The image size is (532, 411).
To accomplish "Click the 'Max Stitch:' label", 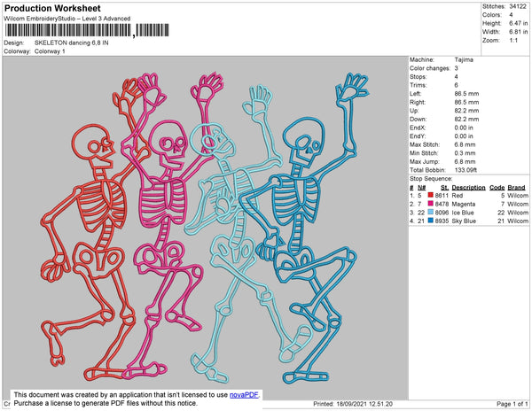I will click(x=424, y=144).
